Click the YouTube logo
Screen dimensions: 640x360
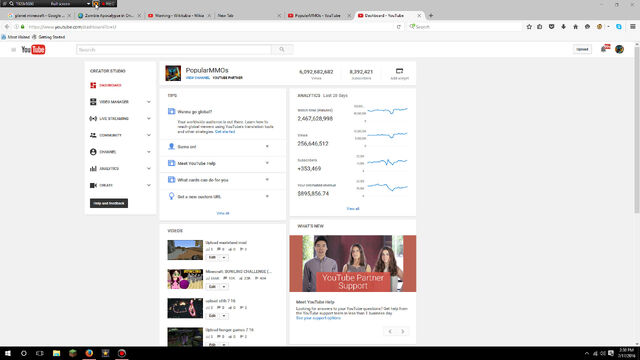click(x=33, y=49)
